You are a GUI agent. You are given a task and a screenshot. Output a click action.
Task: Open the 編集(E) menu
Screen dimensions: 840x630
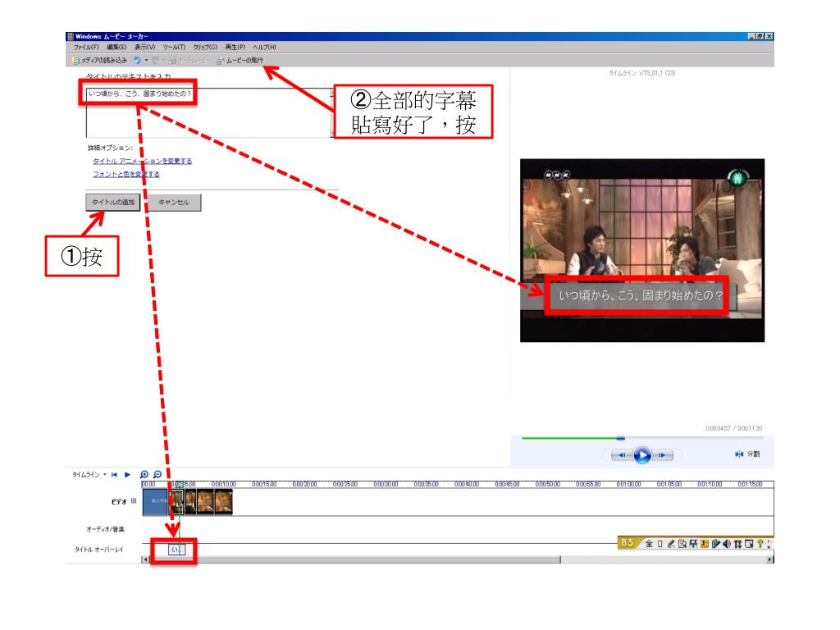[x=116, y=47]
